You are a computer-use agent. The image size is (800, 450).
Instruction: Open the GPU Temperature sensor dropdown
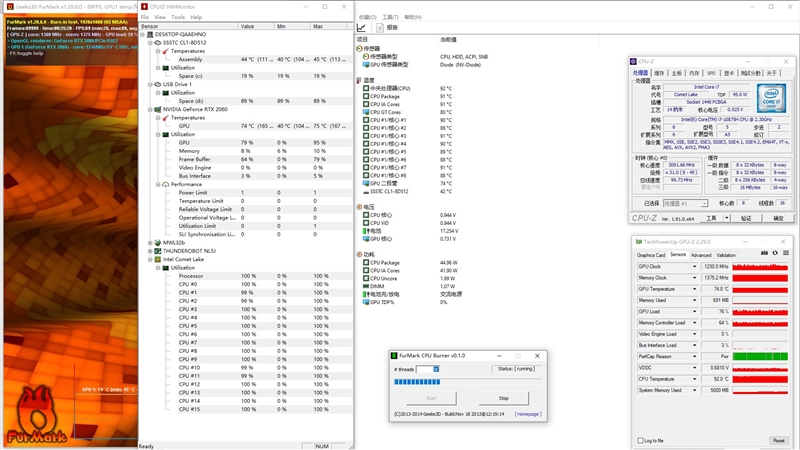pyautogui.click(x=694, y=289)
